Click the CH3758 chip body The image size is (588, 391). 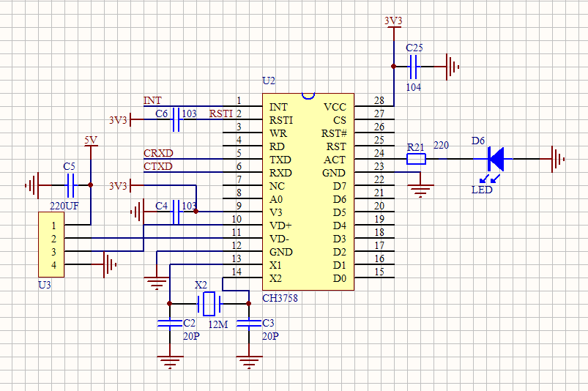point(308,192)
